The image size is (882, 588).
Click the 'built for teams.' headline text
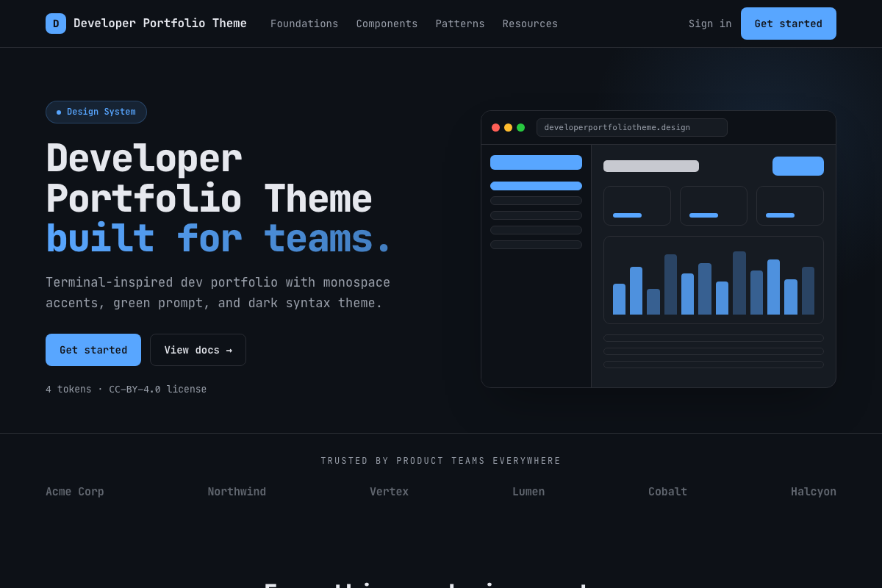219,240
